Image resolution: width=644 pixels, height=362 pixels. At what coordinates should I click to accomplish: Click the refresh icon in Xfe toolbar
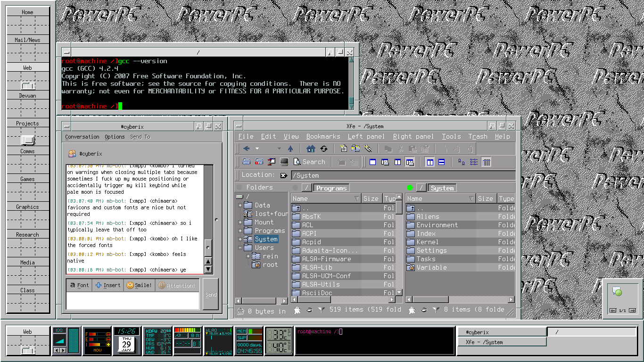pos(323,149)
